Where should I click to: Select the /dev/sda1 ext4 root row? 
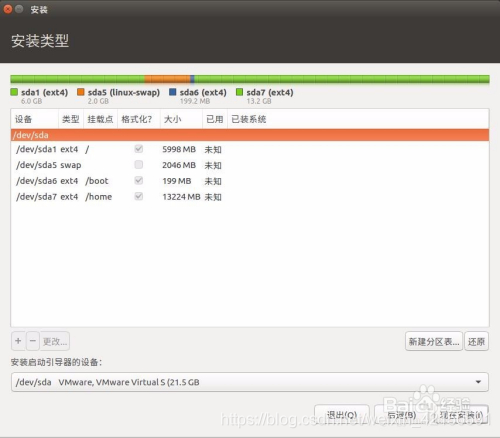(250, 149)
